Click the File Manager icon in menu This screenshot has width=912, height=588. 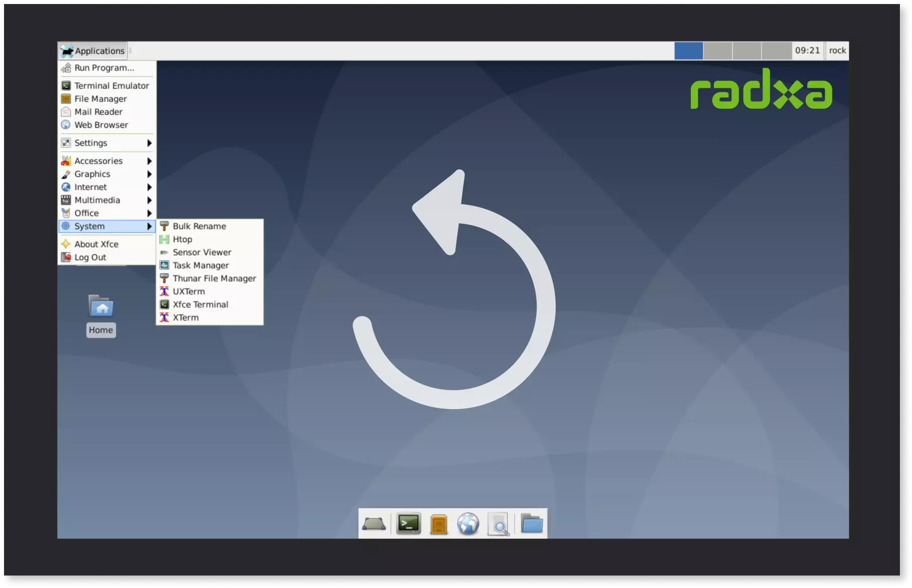tap(66, 99)
